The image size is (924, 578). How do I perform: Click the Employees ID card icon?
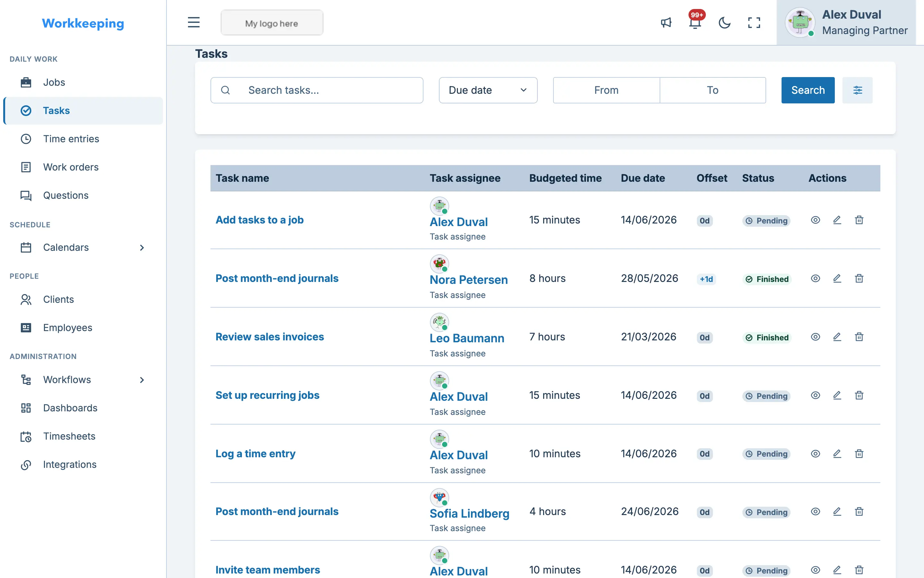point(26,328)
